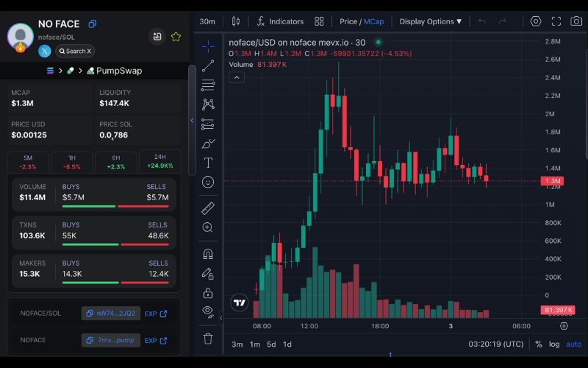This screenshot has height=368, width=588.
Task: Open chart settings hexagon icon
Action: pos(536,21)
